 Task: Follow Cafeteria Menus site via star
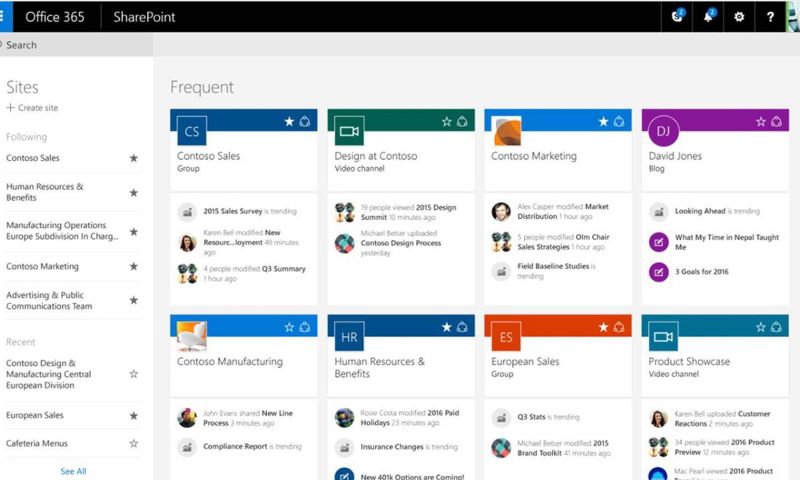tap(134, 443)
